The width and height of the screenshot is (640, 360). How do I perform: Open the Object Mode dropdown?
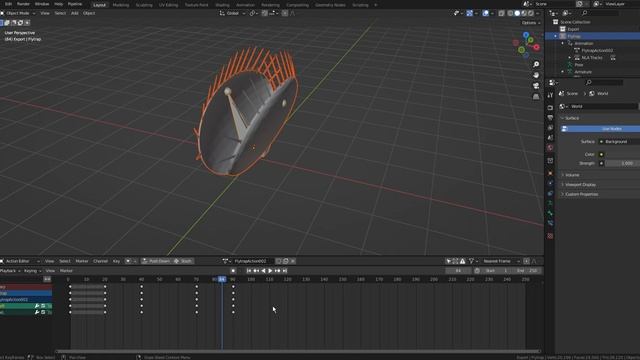point(18,13)
